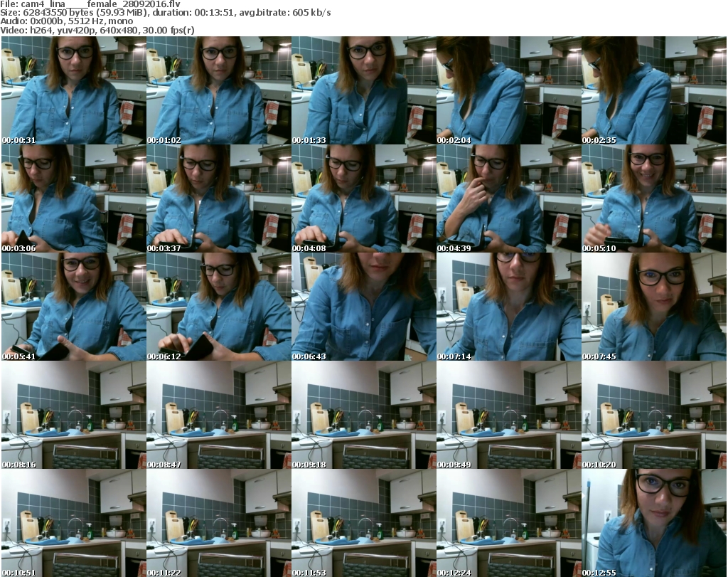View the 00:12:24 thumbnail
This screenshot has width=728, height=577.
point(509,523)
